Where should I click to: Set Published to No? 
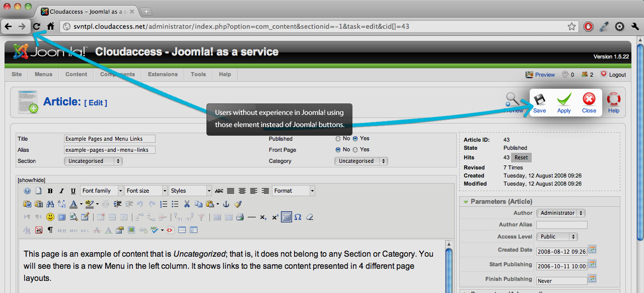338,139
